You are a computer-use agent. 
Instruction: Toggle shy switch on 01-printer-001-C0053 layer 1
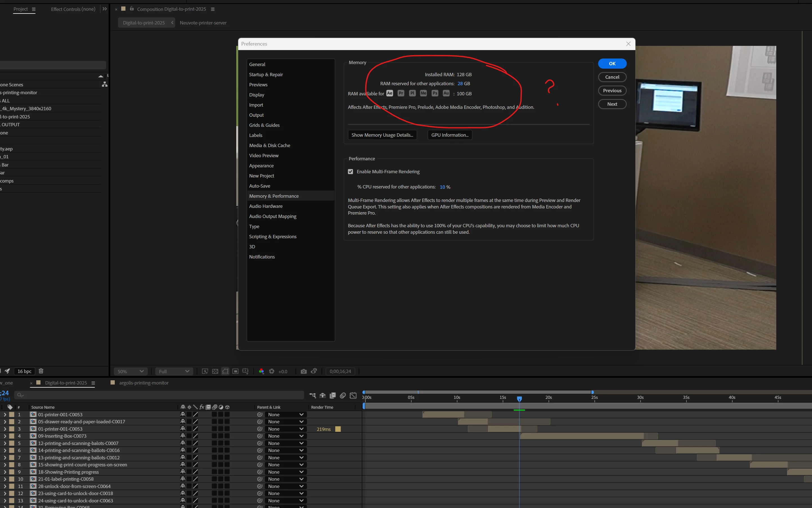[x=183, y=415]
